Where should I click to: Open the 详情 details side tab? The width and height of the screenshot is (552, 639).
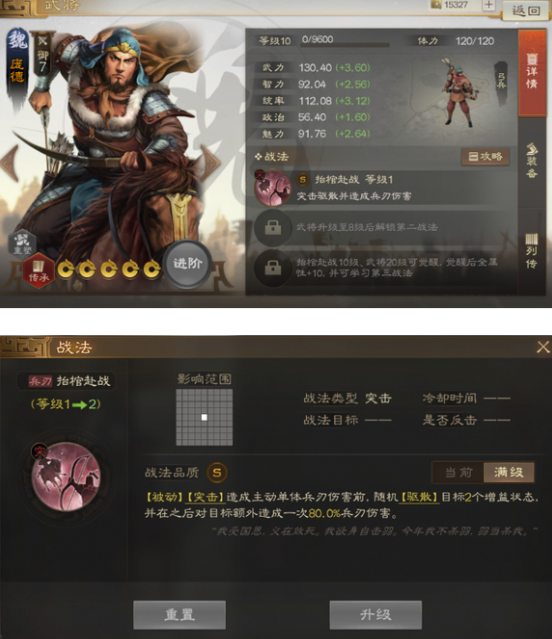(x=532, y=72)
